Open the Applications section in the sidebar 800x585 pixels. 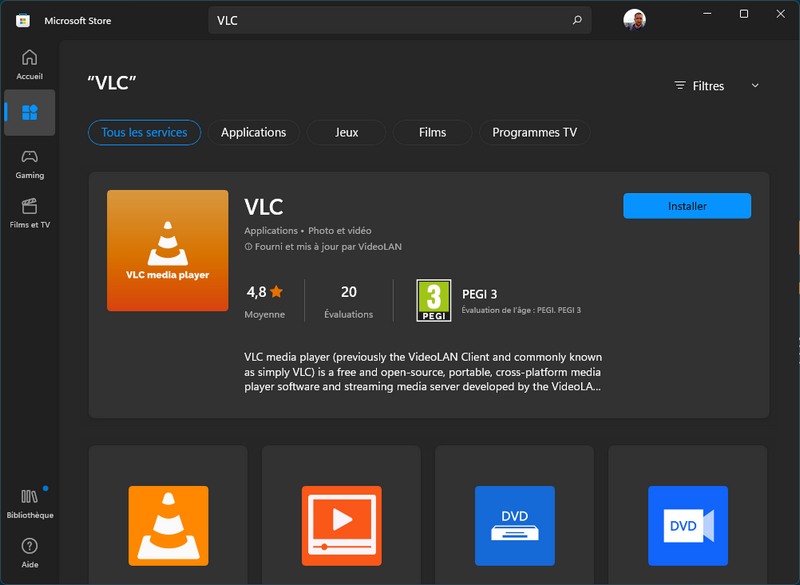click(30, 112)
